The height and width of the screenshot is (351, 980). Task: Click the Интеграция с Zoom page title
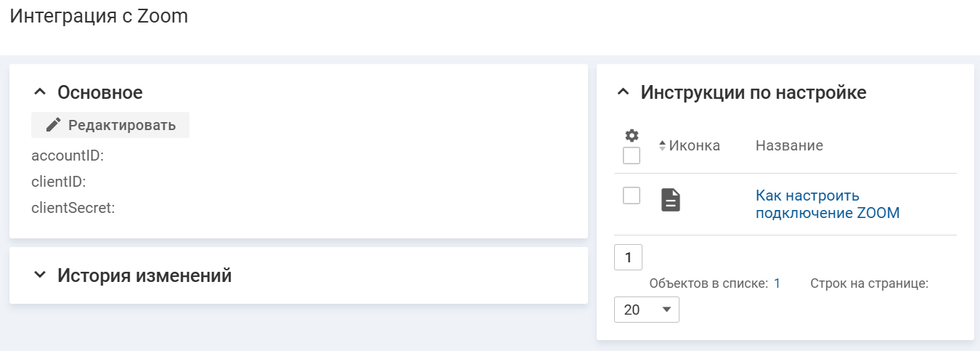(x=99, y=17)
